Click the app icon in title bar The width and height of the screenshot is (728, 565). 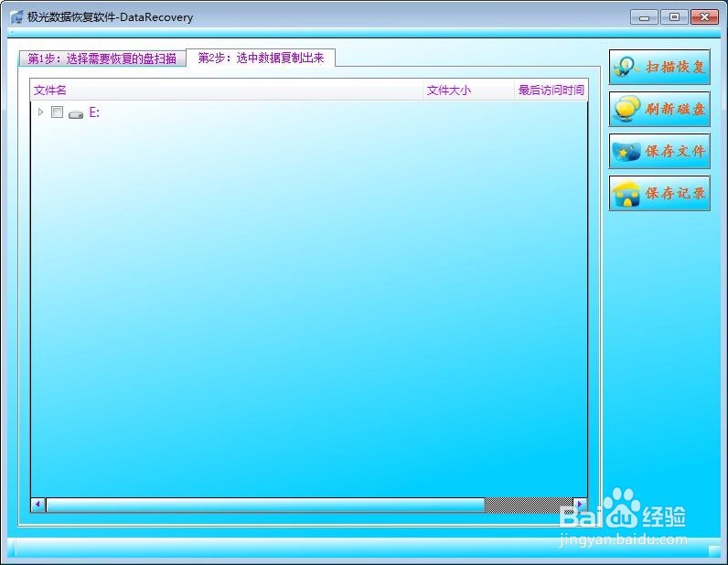pyautogui.click(x=16, y=17)
